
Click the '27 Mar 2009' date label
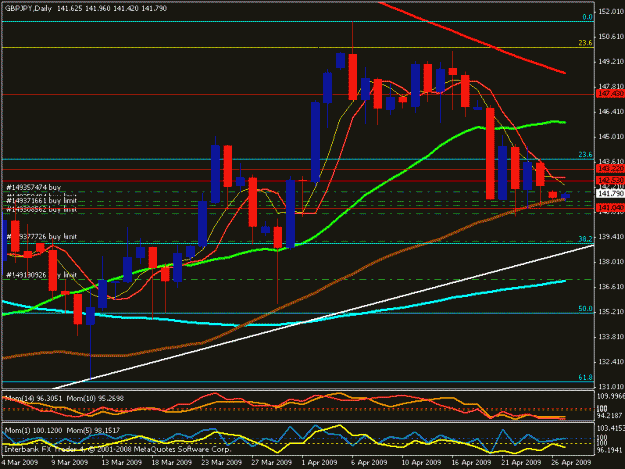tap(271, 462)
